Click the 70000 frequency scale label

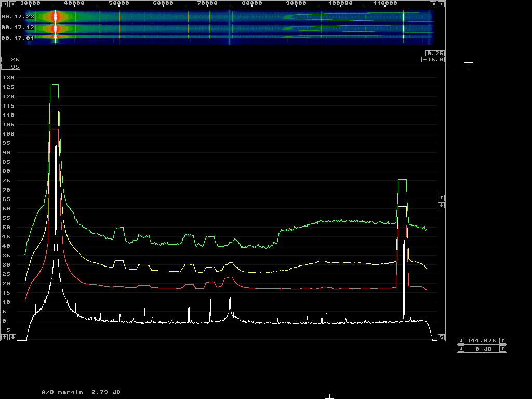[207, 3]
